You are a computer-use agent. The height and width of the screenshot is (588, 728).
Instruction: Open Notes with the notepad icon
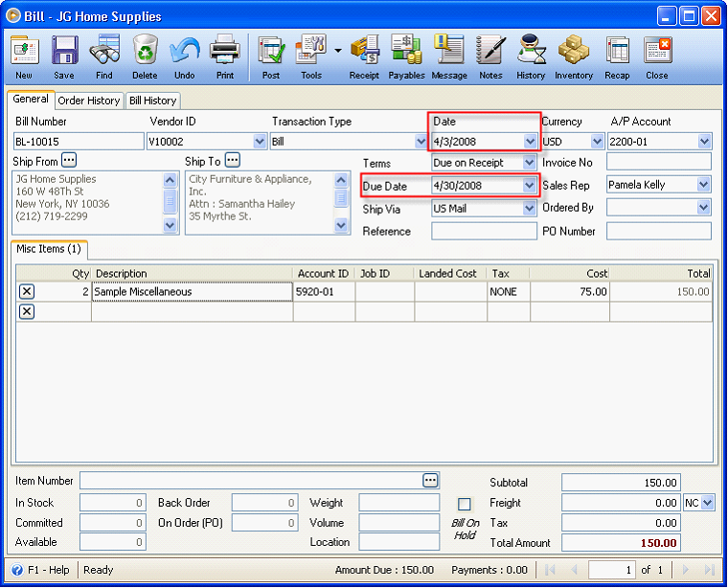pos(490,50)
